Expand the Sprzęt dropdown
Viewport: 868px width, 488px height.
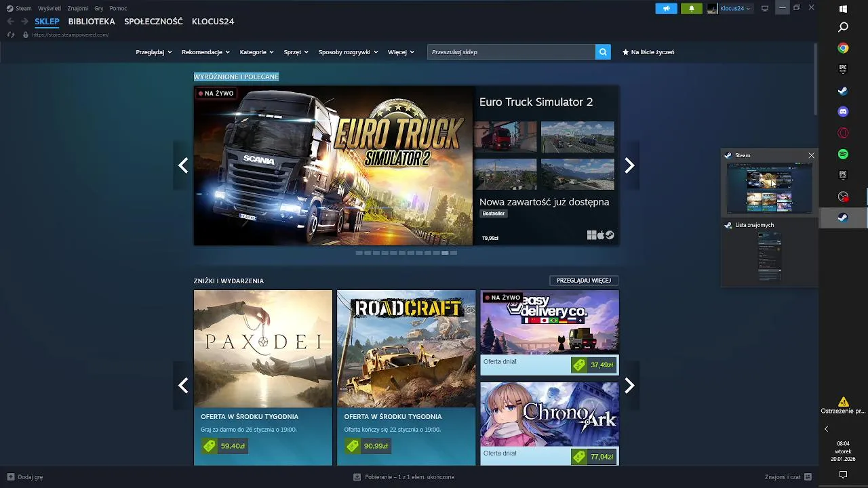296,52
